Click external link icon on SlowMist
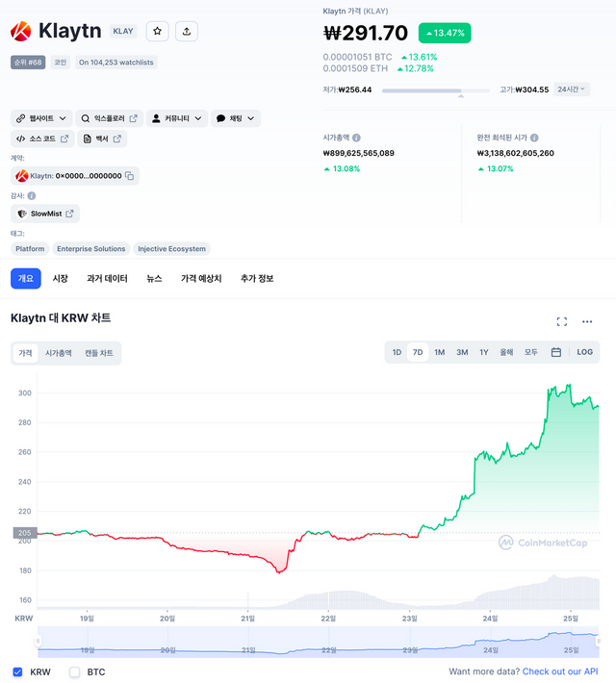The height and width of the screenshot is (683, 616). (x=69, y=214)
